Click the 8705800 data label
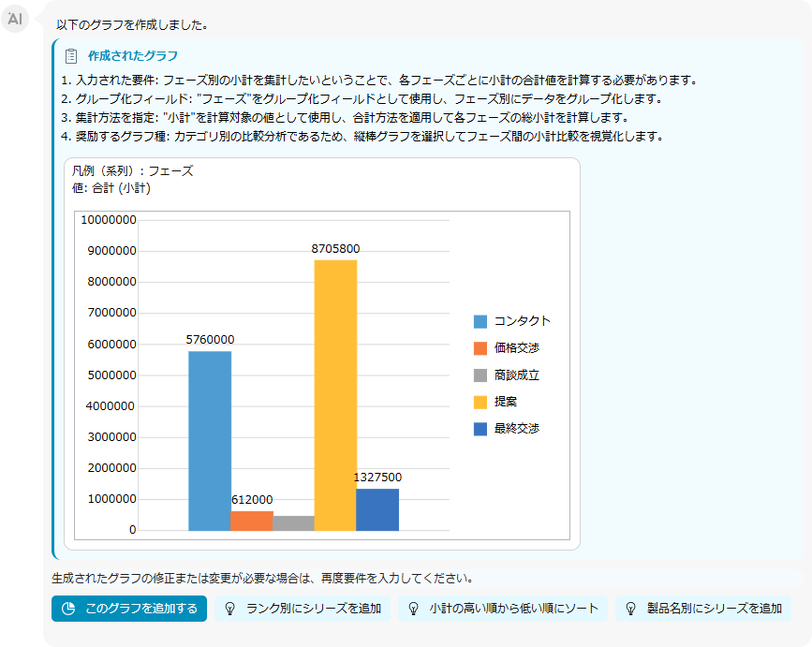 coord(335,249)
